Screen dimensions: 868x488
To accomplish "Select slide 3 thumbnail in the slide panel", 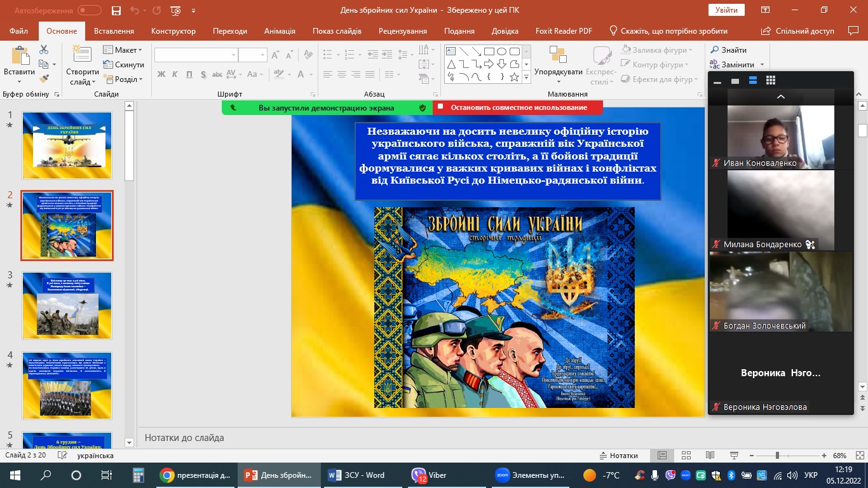I will pos(67,306).
